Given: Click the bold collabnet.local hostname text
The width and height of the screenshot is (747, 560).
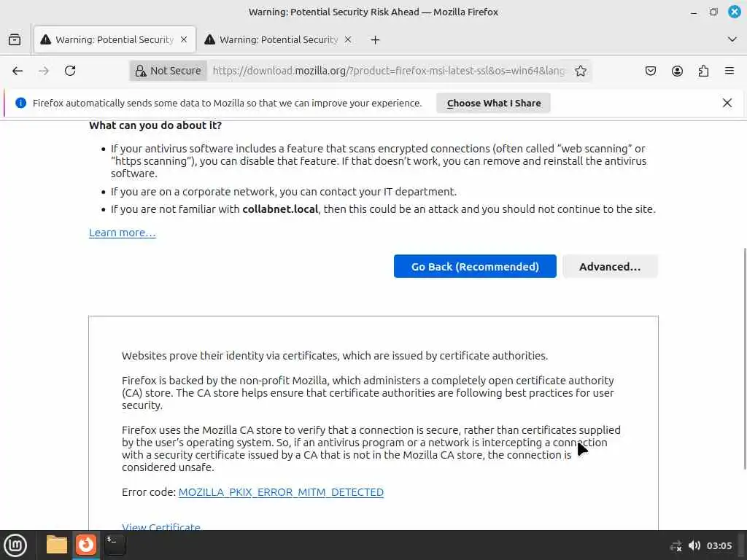Looking at the screenshot, I should (280, 209).
